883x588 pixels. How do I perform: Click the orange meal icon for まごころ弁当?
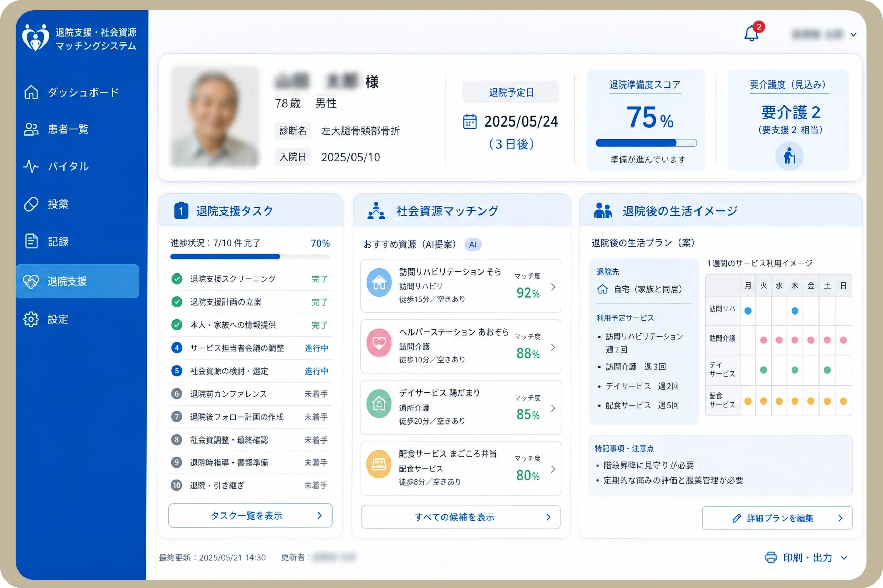(x=379, y=464)
